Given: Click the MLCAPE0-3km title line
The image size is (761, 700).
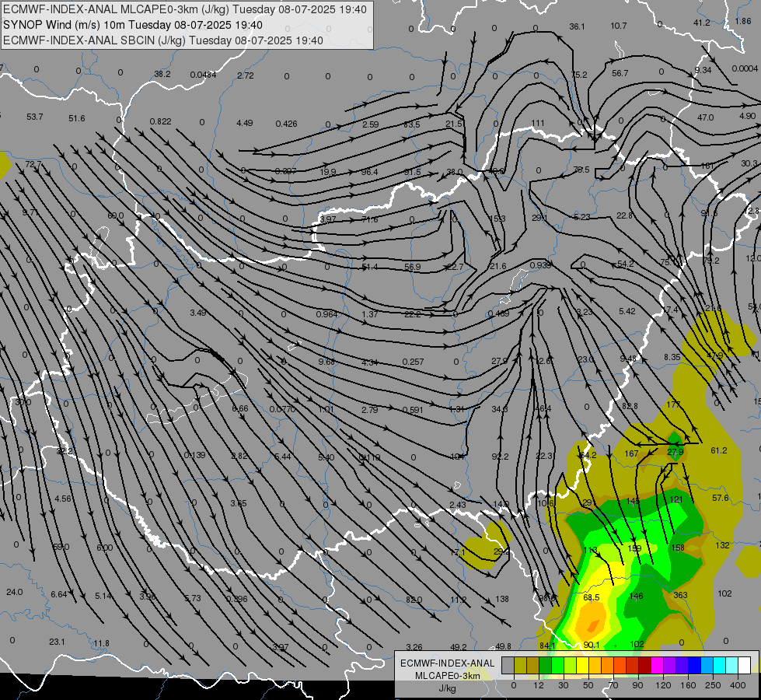Looking at the screenshot, I should tap(185, 9).
